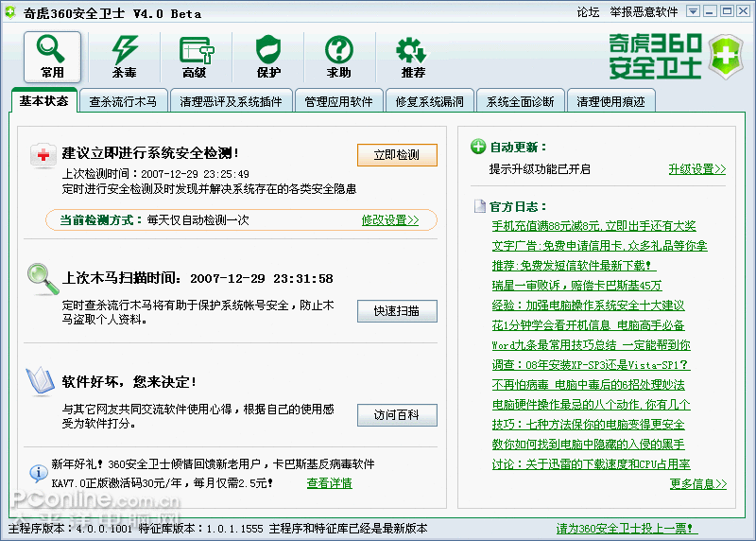Image resolution: width=756 pixels, height=541 pixels.
Task: Open the 清理恶评及系统插件 tab
Action: click(231, 101)
